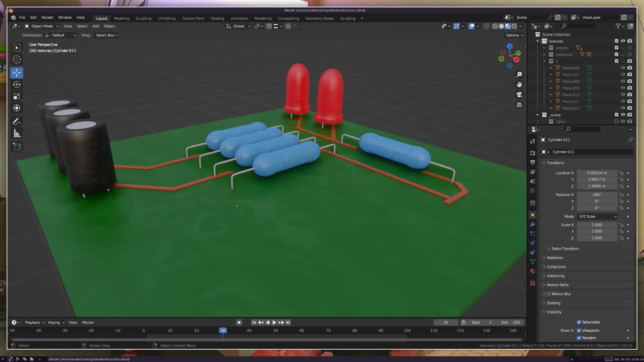Switch to perspective/orthographic view icon
644x362 pixels.
519,105
